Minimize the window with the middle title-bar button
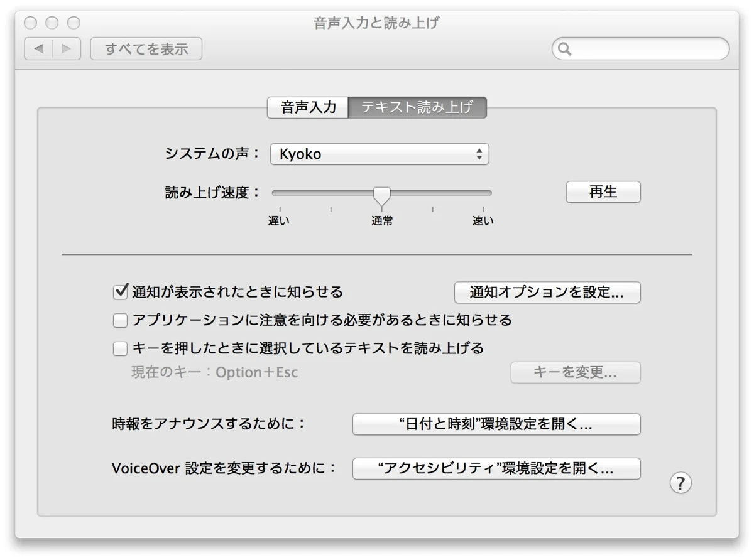The height and width of the screenshot is (560, 754). click(52, 23)
